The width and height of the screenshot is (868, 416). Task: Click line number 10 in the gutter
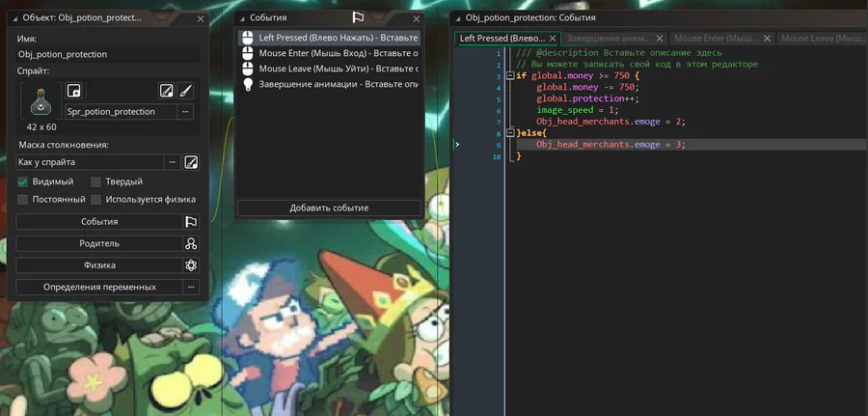point(497,157)
